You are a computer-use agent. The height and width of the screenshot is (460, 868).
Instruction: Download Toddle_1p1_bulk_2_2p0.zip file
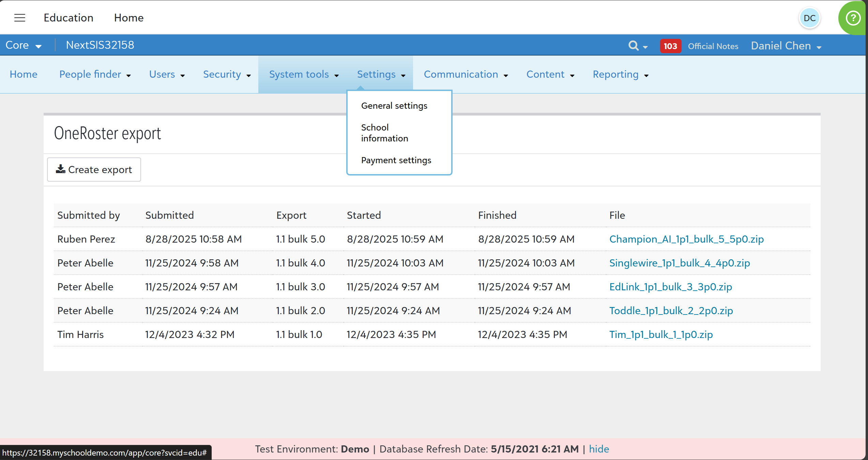coord(671,310)
